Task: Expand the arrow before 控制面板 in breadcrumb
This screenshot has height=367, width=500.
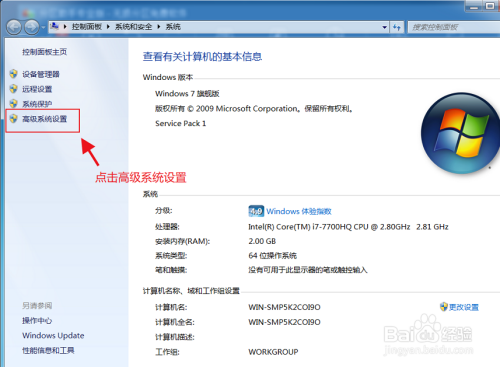Action: coord(65,27)
